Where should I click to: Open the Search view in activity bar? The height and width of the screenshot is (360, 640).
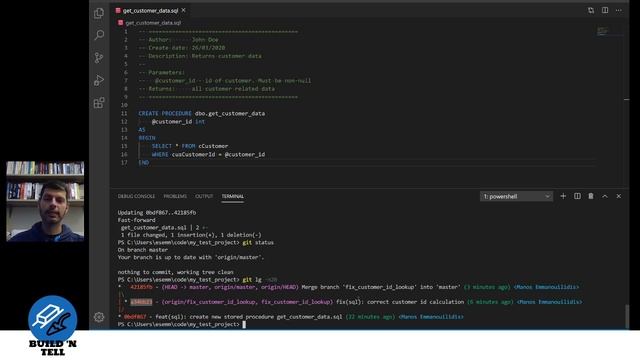pos(99,35)
